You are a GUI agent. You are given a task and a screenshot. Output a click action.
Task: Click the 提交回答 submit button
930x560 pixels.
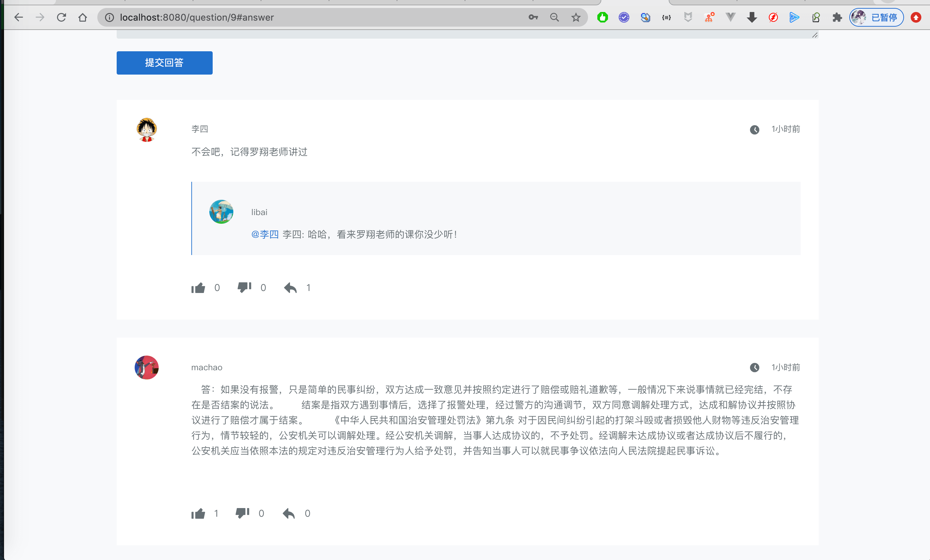point(164,63)
